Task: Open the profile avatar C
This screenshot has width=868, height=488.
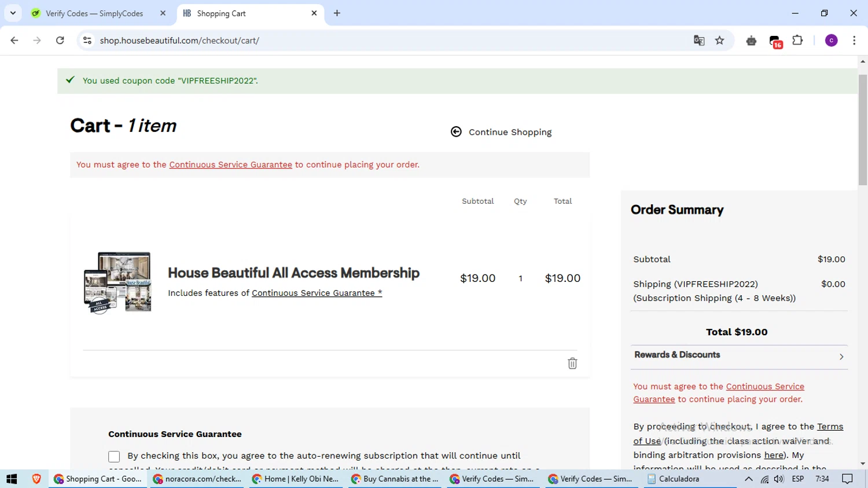Action: pos(831,41)
